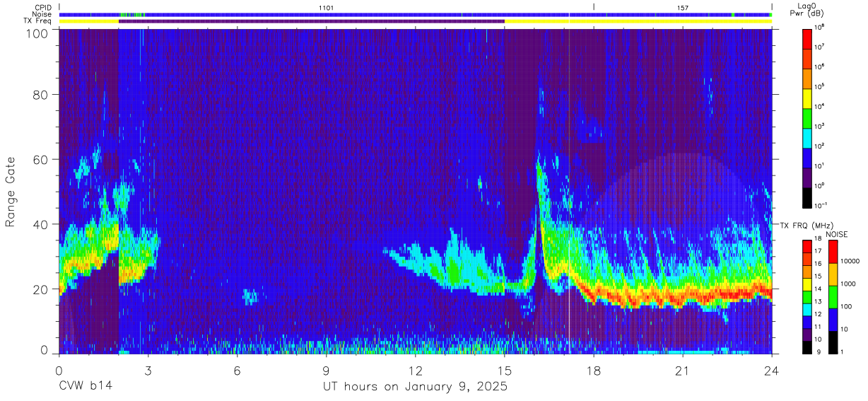Screen dimensions: 868x401
Task: Click the 12 hour tick on the UT axis
Action: click(416, 370)
